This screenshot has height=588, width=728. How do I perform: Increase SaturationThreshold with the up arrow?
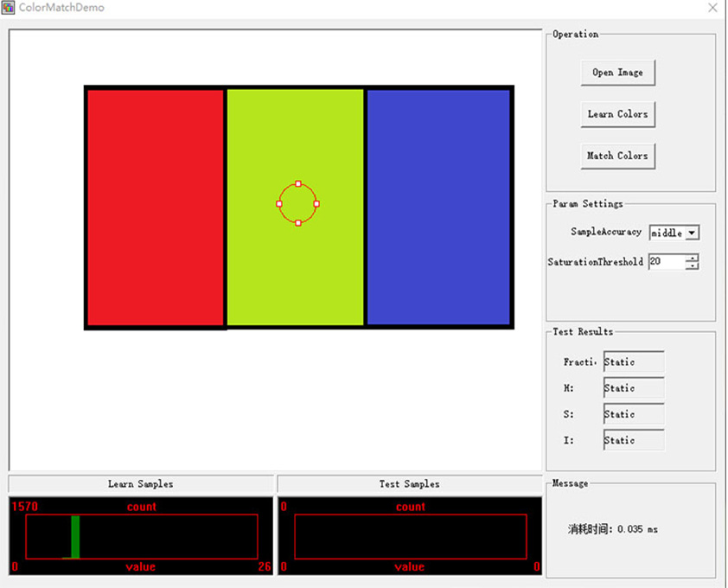pyautogui.click(x=692, y=258)
